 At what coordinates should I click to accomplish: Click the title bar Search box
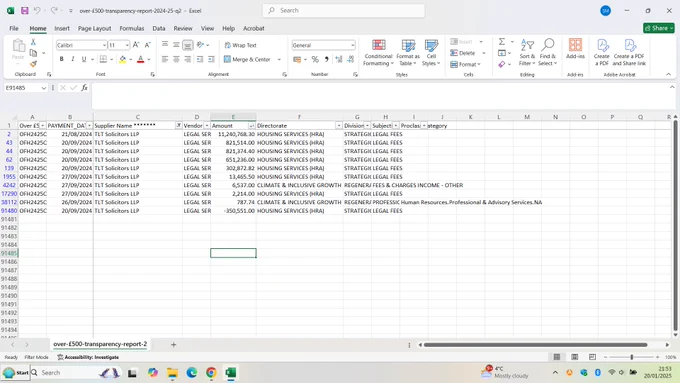pos(343,10)
